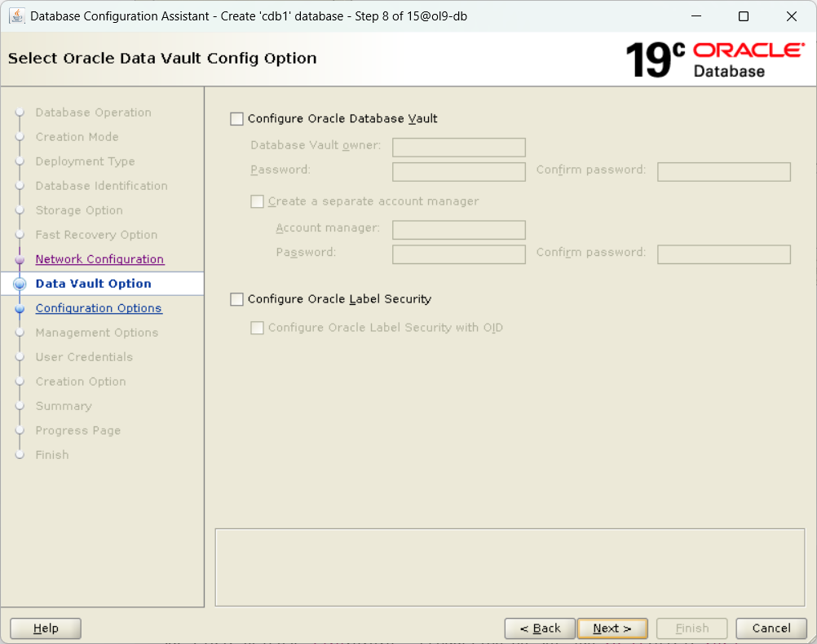Click the disabled Finish button at the bottom

tap(692, 629)
